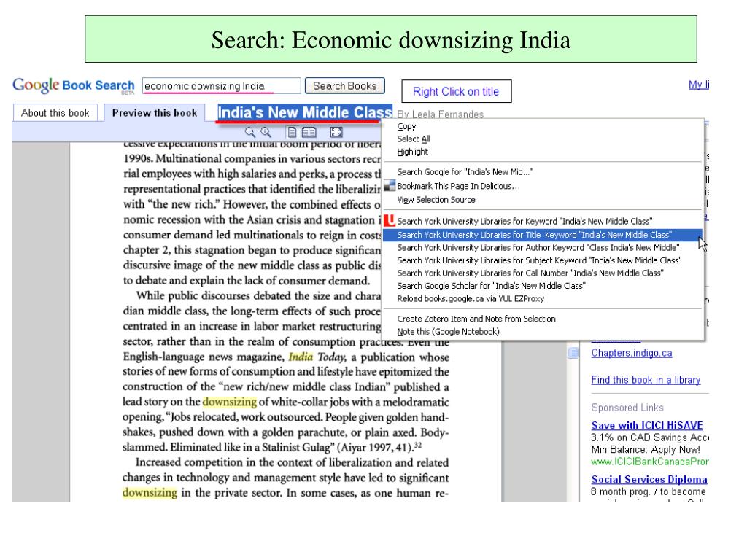Click highlighted word India in India Today
The image size is (747, 560).
(x=301, y=357)
